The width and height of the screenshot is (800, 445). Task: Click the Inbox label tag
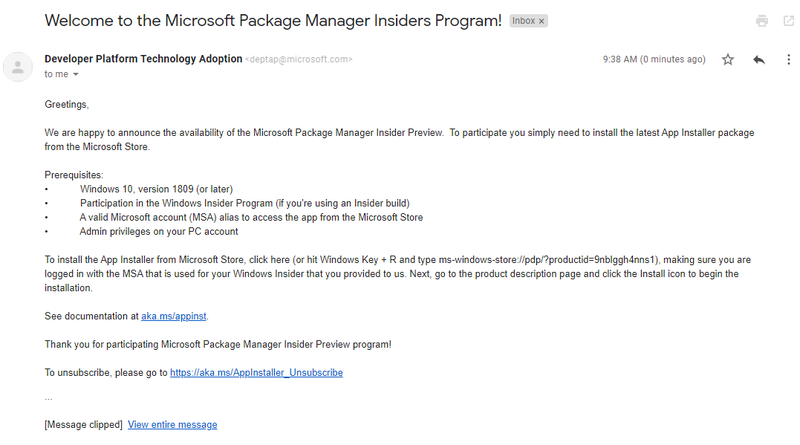point(523,21)
